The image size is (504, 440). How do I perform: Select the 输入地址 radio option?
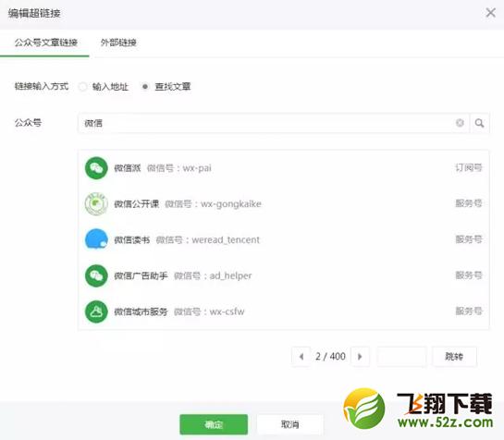82,87
